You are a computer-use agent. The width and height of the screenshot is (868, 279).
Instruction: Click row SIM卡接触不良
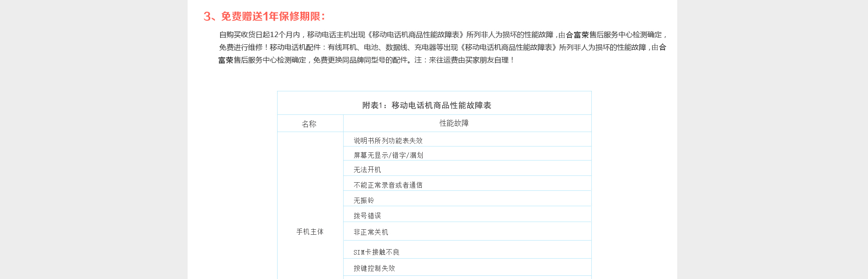(x=467, y=250)
